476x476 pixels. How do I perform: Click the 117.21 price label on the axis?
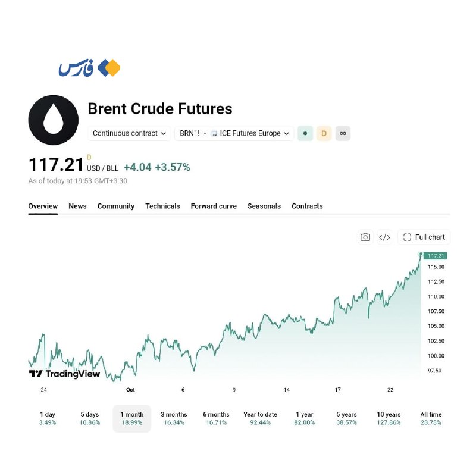tap(436, 256)
